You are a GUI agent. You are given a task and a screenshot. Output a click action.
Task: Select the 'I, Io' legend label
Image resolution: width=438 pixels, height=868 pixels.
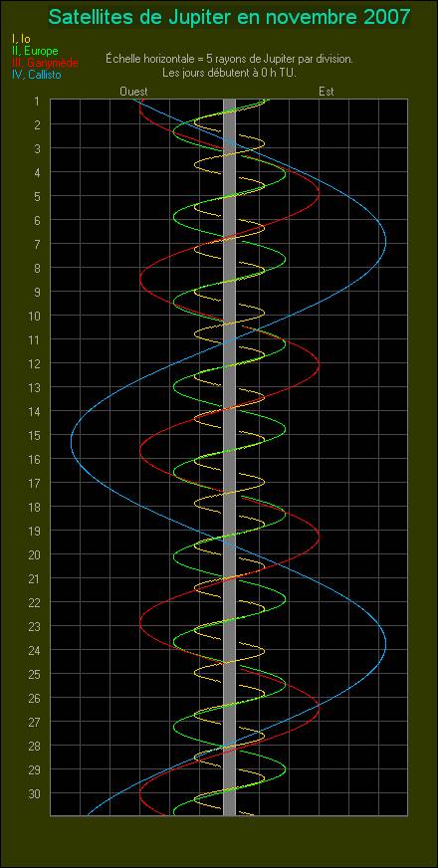pos(21,39)
